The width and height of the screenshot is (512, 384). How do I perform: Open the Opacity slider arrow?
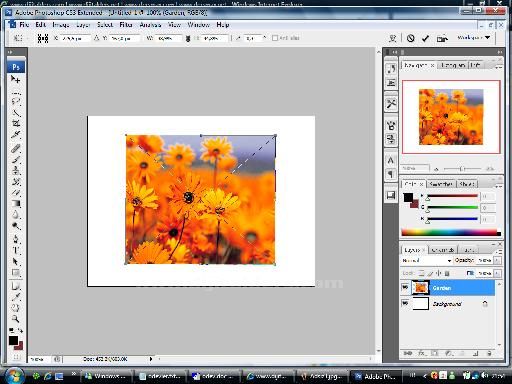pyautogui.click(x=497, y=260)
